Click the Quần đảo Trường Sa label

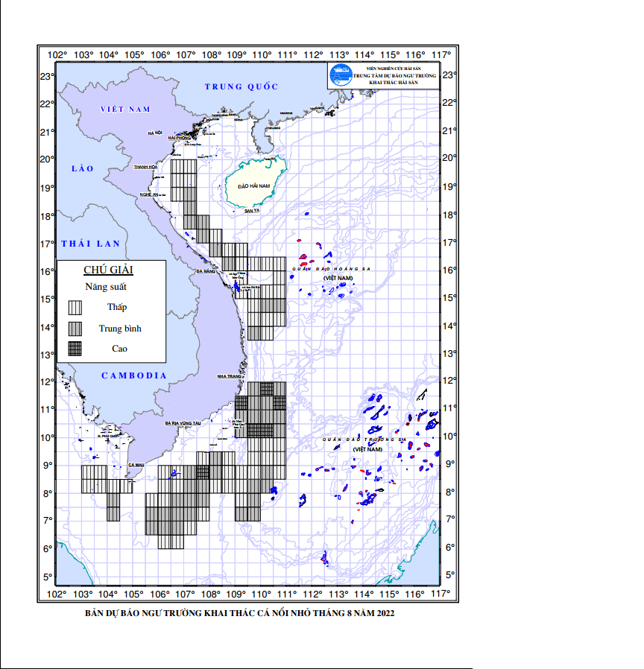tap(364, 440)
